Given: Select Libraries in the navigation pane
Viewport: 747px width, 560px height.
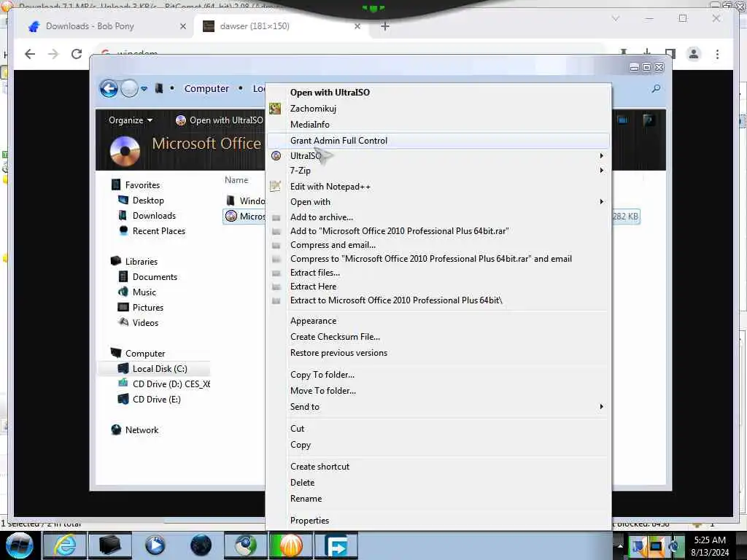Looking at the screenshot, I should (141, 262).
